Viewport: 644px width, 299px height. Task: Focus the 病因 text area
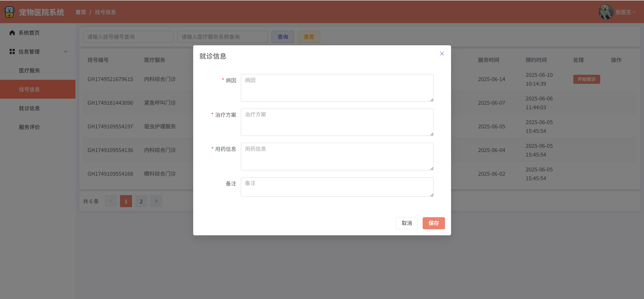(337, 88)
